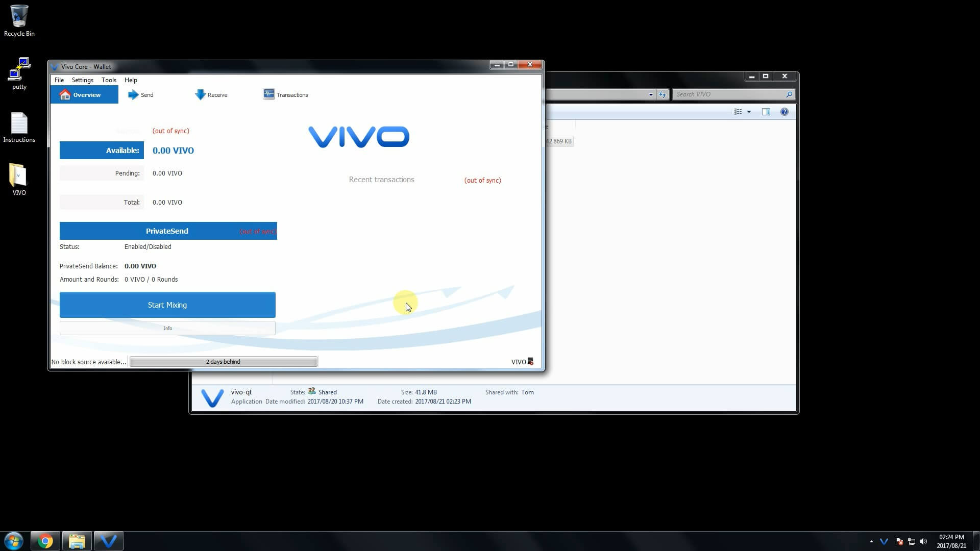980x551 pixels.
Task: Launch Google Chrome from the taskbar
Action: 45,541
